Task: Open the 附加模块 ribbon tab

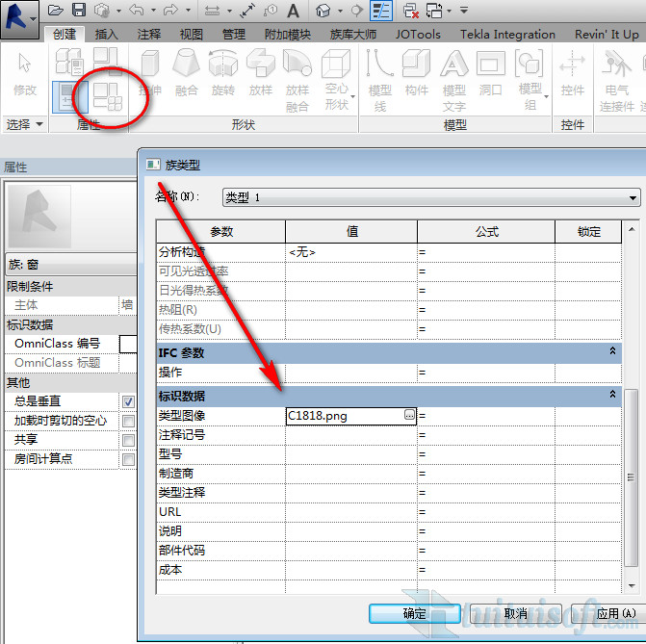Action: [x=287, y=34]
